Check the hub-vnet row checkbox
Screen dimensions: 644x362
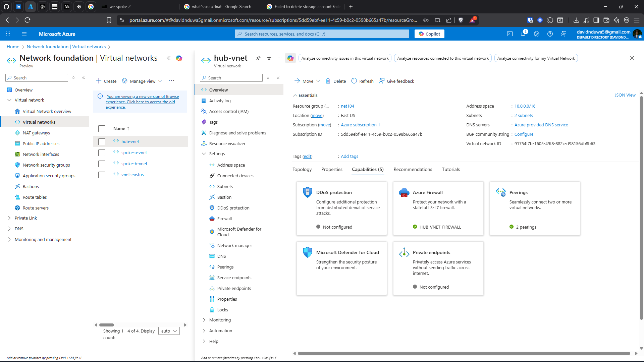pos(102,142)
